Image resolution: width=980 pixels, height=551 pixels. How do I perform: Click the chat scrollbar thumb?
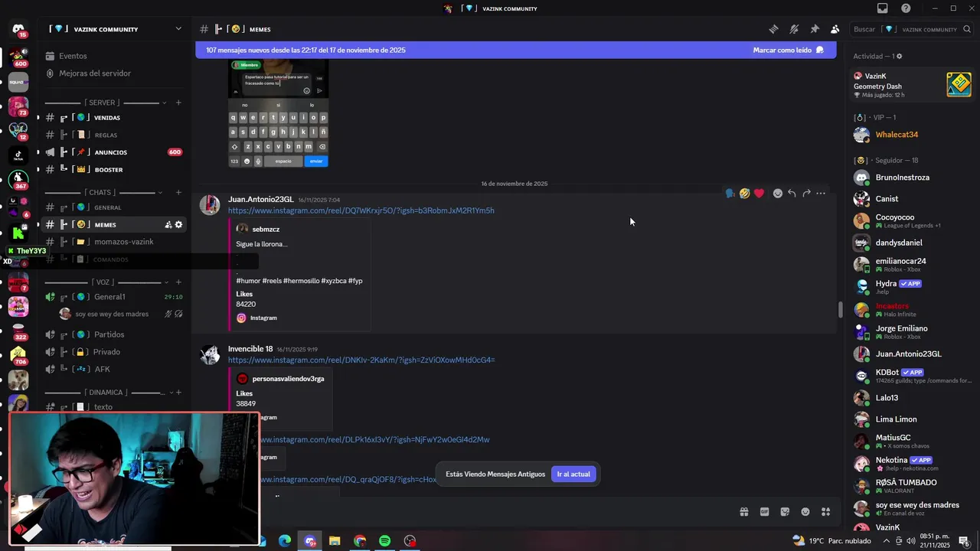(840, 310)
